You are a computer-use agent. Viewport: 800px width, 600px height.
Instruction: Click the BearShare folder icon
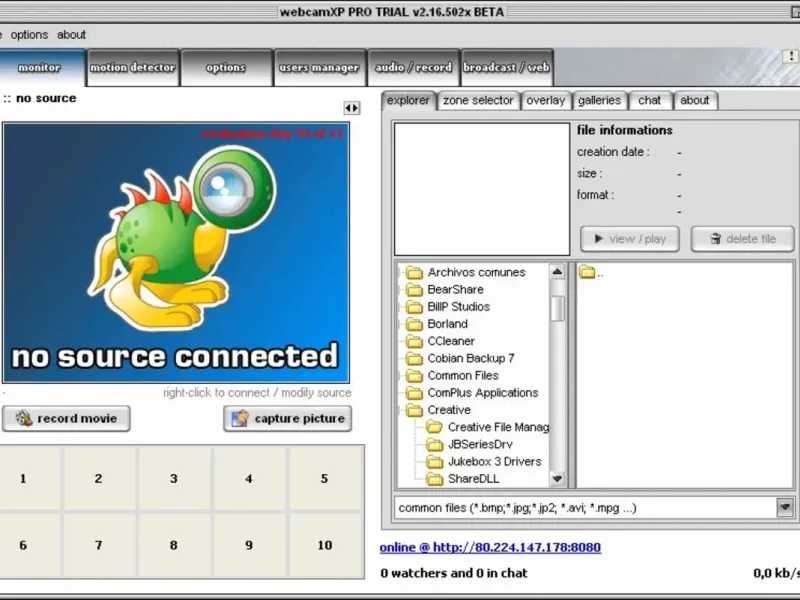click(x=414, y=290)
